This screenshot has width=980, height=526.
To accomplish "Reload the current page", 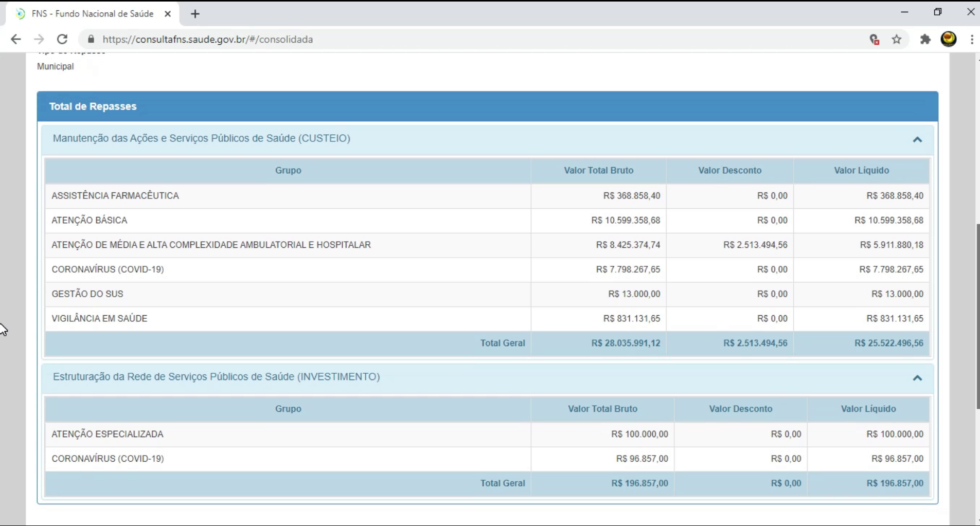I will tap(62, 40).
